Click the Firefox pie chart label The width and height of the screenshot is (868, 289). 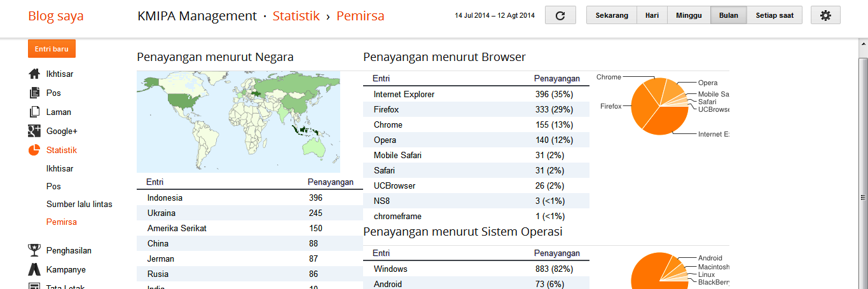pyautogui.click(x=610, y=107)
